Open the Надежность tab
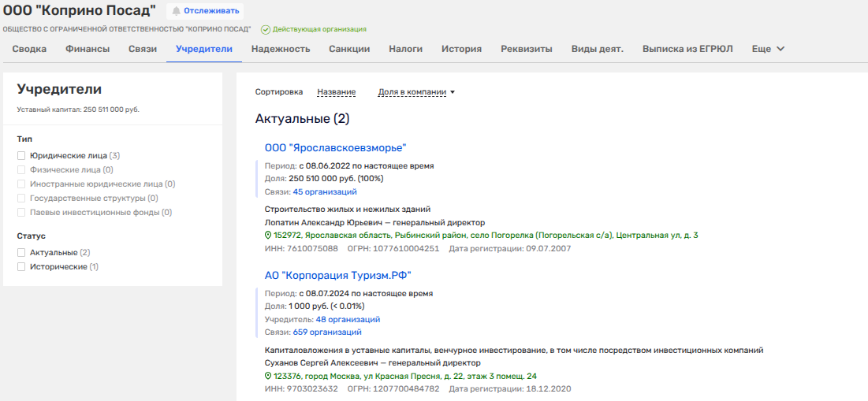 pyautogui.click(x=281, y=49)
